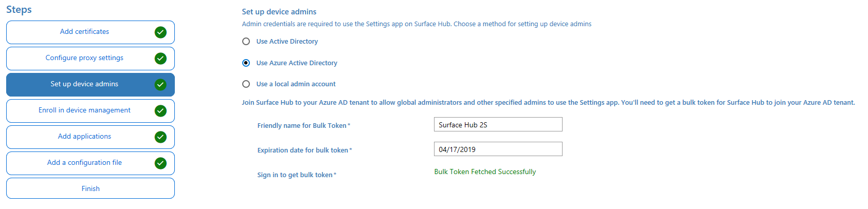Click the Bulk Token Fetched Successfully message
868x209 pixels.
(485, 172)
